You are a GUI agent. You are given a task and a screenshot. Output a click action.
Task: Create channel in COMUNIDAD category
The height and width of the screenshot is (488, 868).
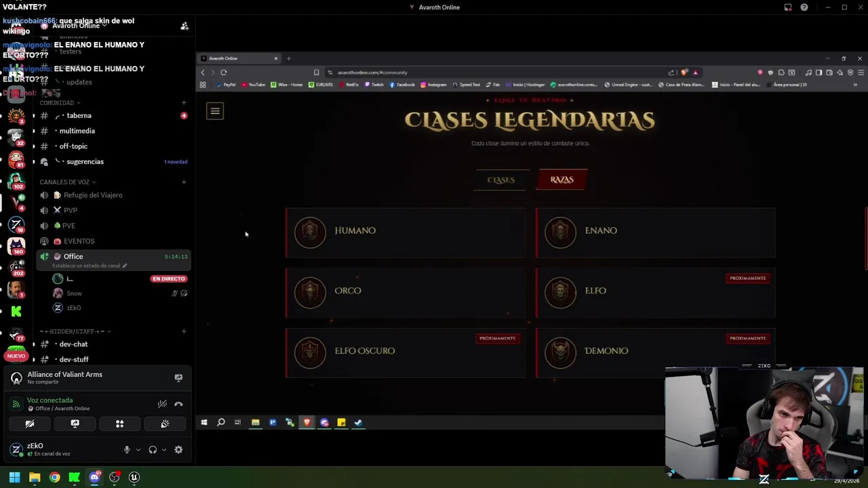pos(184,103)
